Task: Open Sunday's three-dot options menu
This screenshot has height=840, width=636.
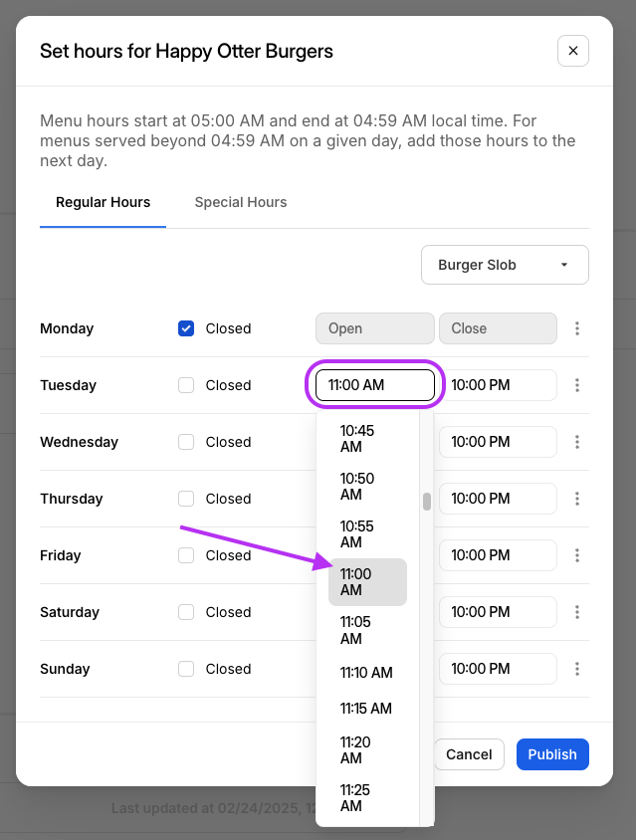Action: point(577,669)
